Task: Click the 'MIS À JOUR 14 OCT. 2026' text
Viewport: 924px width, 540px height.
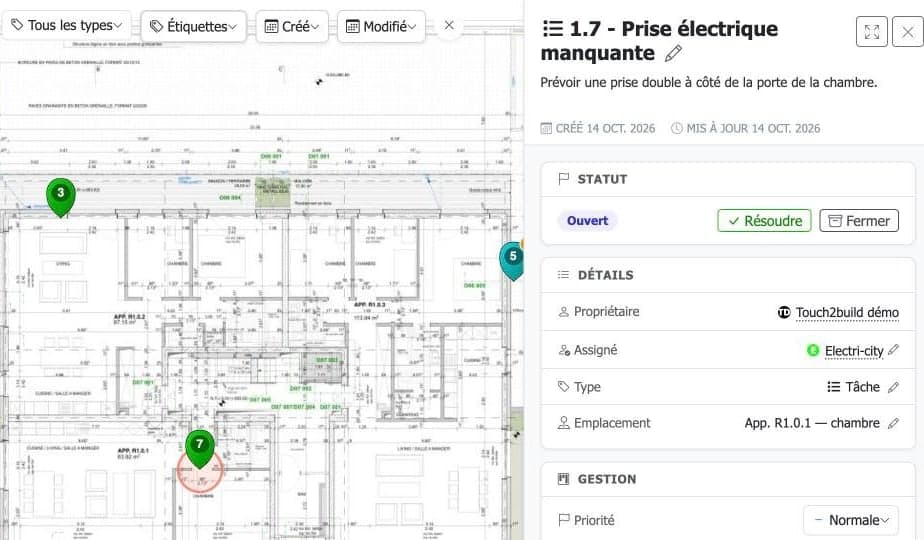Action: click(753, 129)
